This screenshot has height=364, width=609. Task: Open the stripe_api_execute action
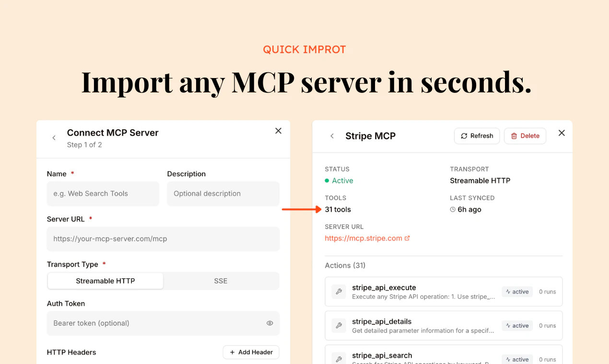[444, 292]
